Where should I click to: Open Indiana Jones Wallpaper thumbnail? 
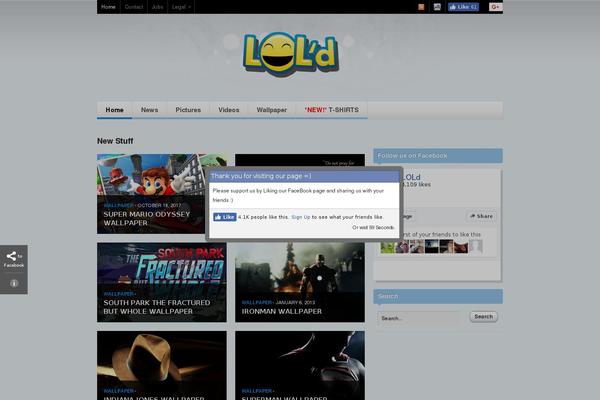[x=161, y=366]
